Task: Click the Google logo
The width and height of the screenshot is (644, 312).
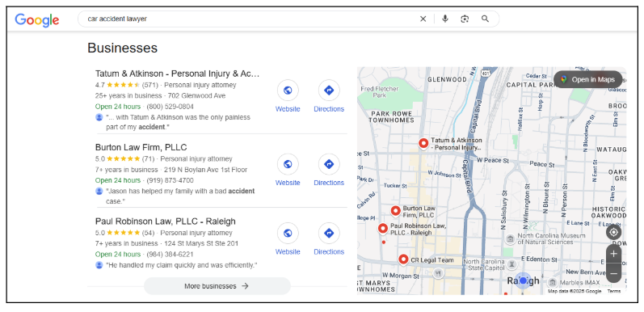Action: pos(37,19)
